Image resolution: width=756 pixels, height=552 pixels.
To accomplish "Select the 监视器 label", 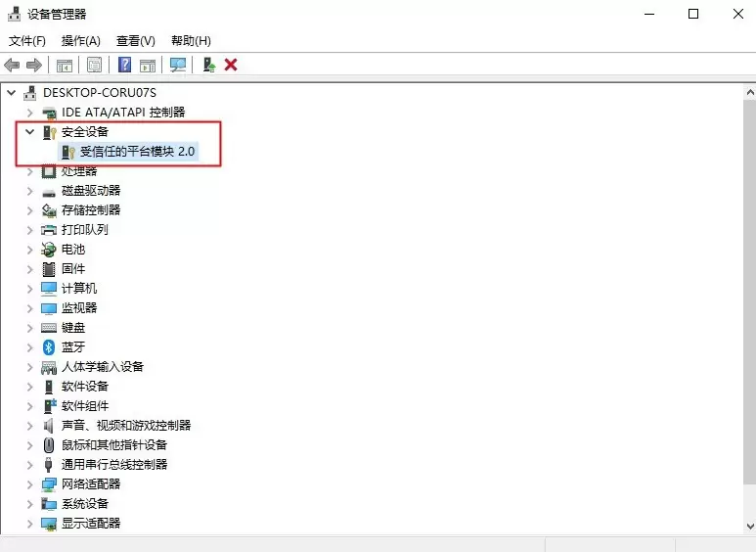I will [79, 308].
